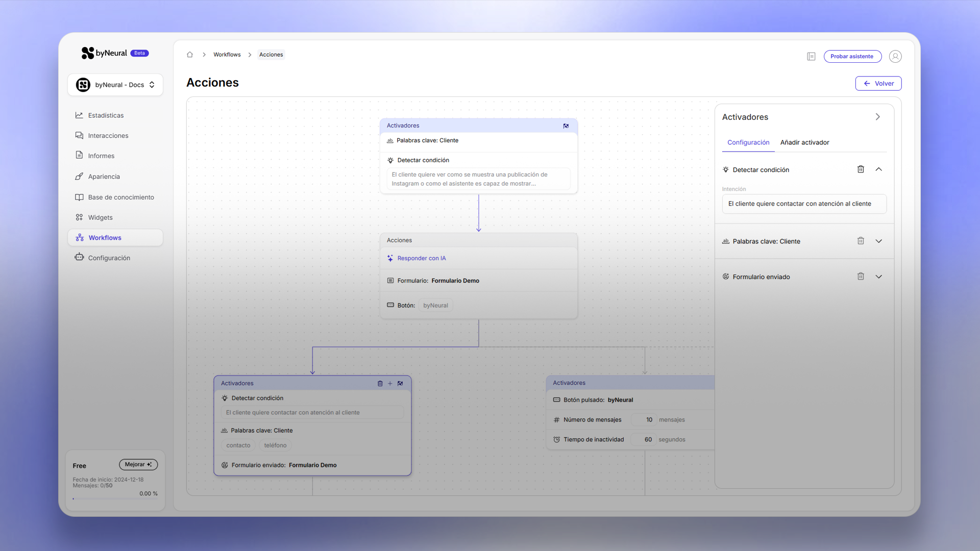The height and width of the screenshot is (551, 980).
Task: Open Estadísticas in sidebar
Action: pyautogui.click(x=106, y=115)
